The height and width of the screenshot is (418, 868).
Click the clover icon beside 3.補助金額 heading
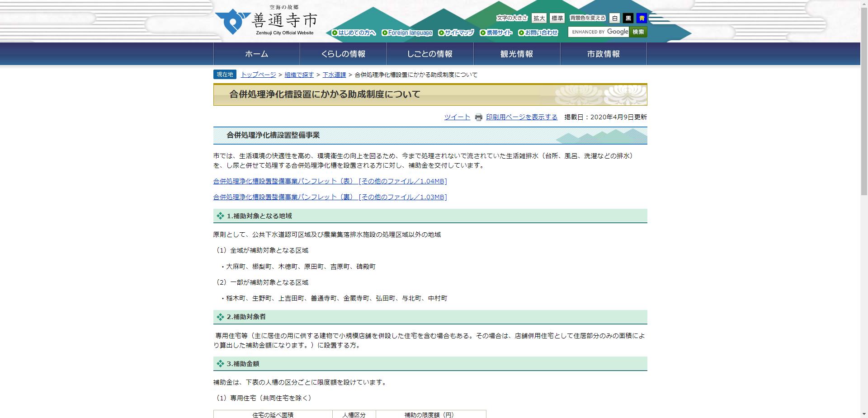click(220, 363)
